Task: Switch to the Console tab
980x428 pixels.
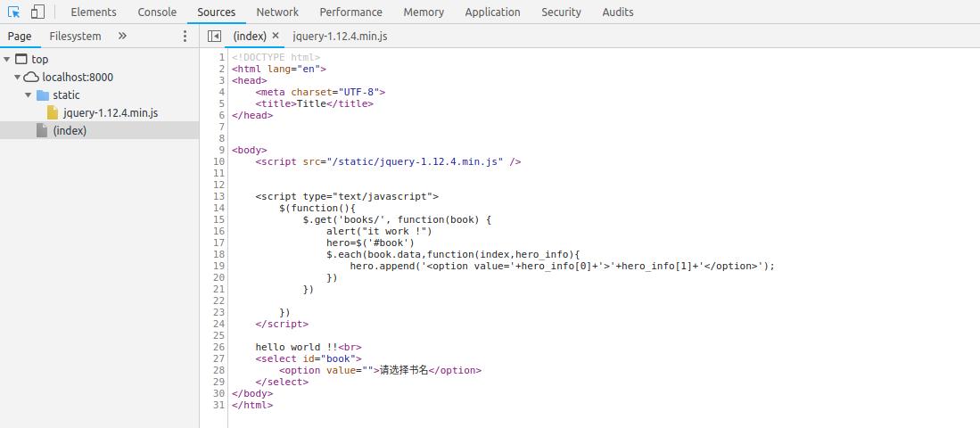Action: [x=157, y=12]
